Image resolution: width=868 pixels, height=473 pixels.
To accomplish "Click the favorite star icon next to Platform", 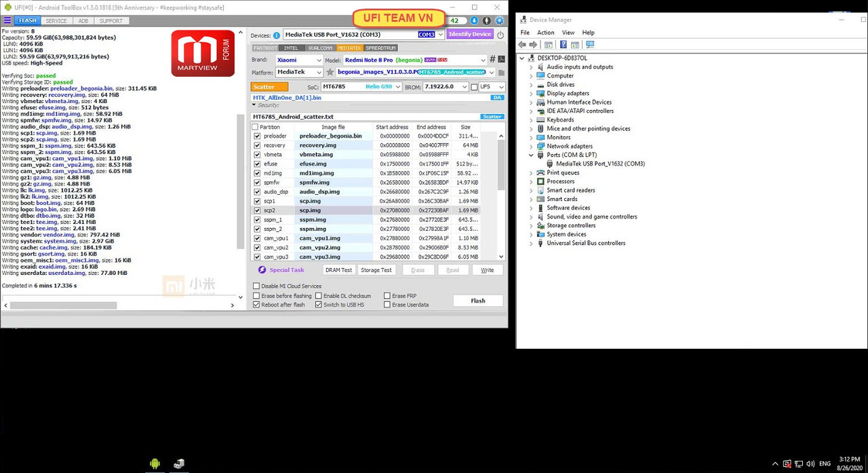I will click(330, 72).
